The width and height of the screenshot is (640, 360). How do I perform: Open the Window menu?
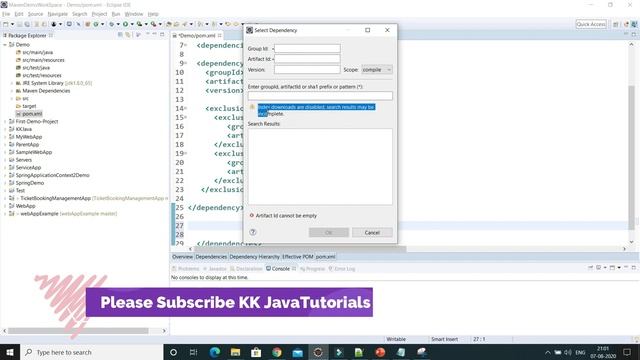134,14
